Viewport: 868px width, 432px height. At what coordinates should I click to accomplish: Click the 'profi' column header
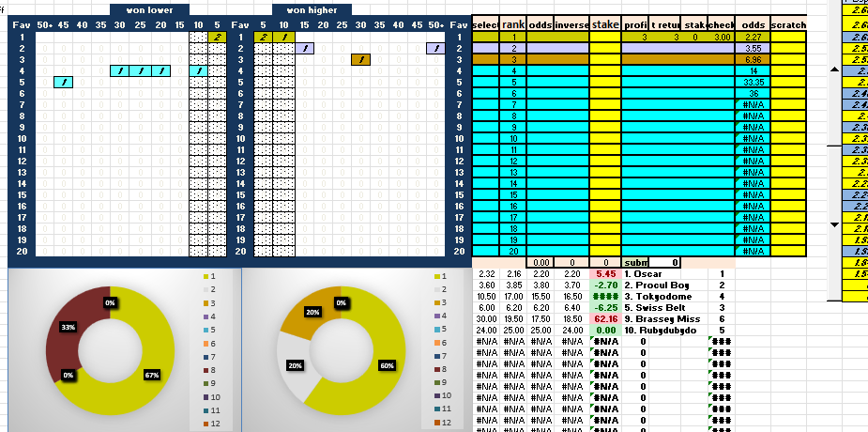click(635, 25)
